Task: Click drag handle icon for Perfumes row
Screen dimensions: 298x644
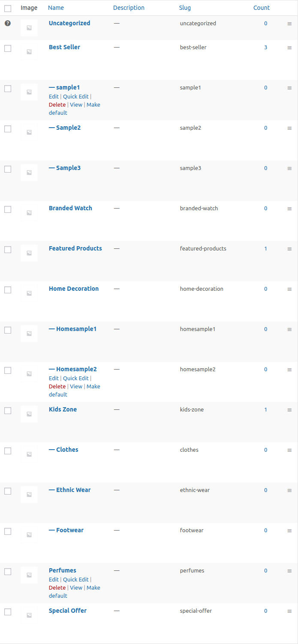Action: click(289, 571)
